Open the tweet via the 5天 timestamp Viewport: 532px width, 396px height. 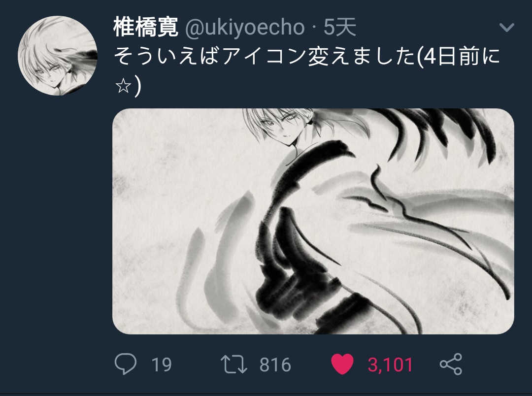coord(339,27)
